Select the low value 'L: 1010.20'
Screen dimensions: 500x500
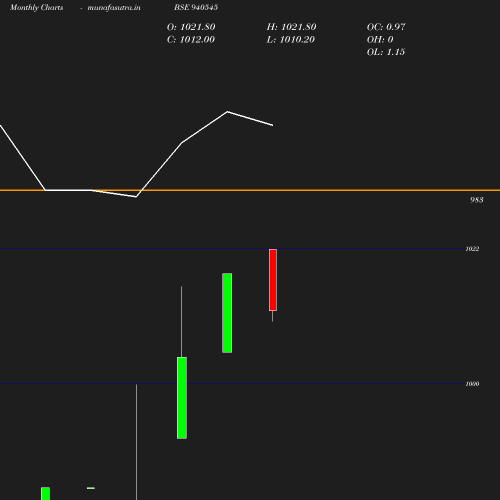[291, 39]
